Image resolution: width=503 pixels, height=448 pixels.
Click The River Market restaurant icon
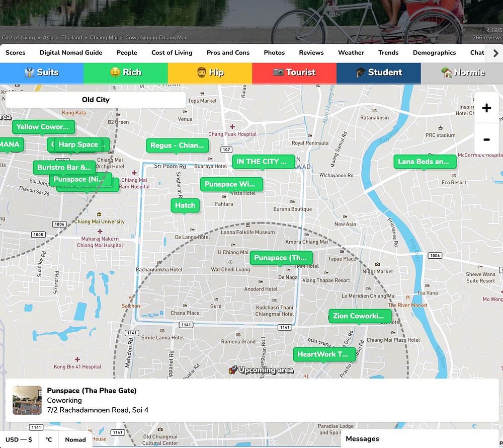coord(407,298)
